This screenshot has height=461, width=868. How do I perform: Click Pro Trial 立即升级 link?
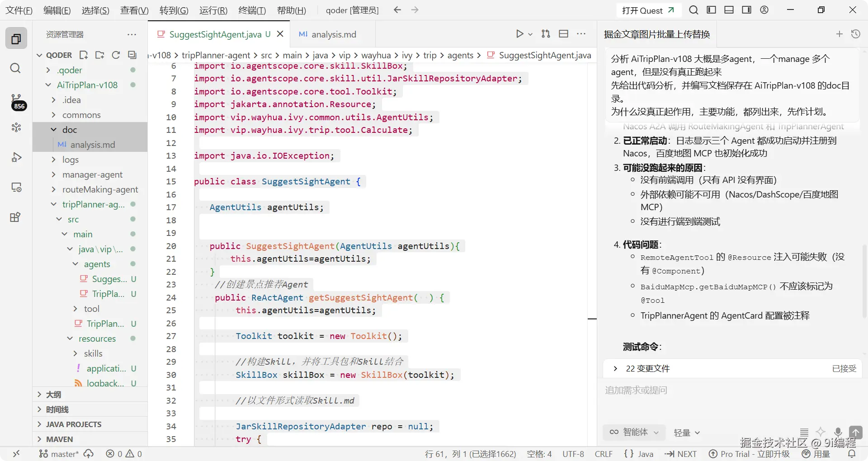click(749, 454)
